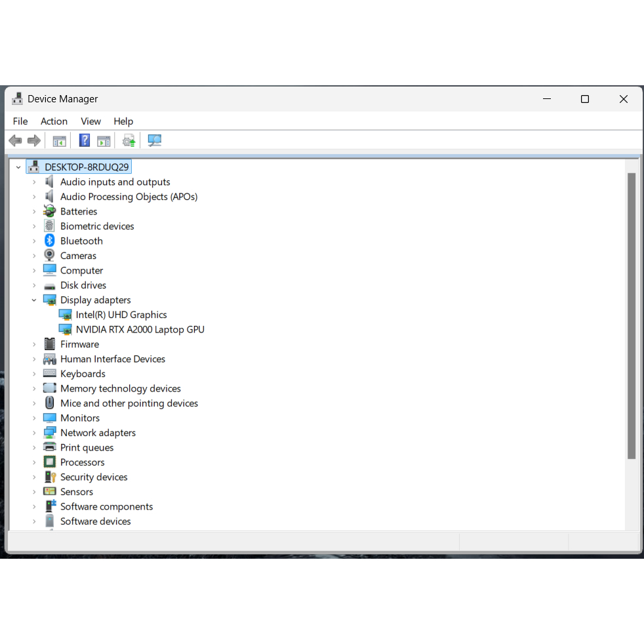Open the File menu

(20, 121)
